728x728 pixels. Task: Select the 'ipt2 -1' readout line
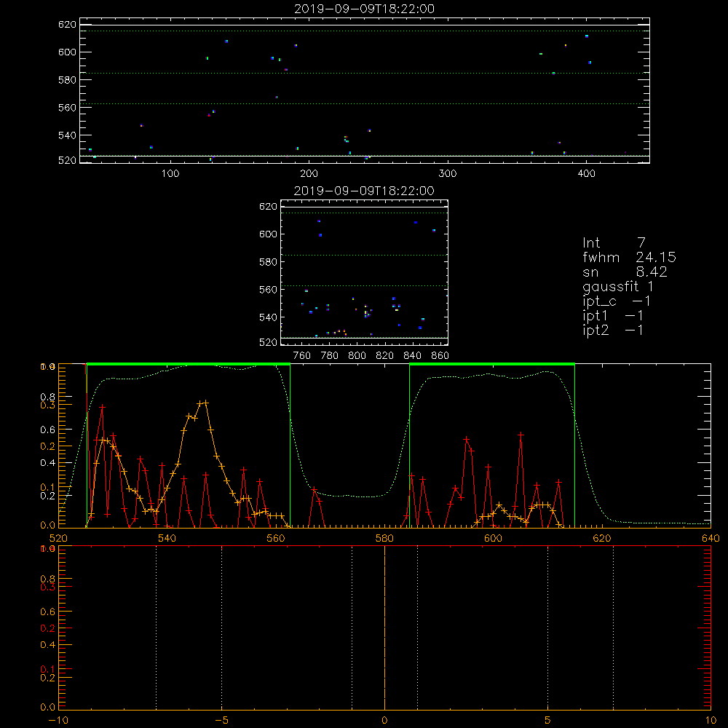(x=613, y=330)
